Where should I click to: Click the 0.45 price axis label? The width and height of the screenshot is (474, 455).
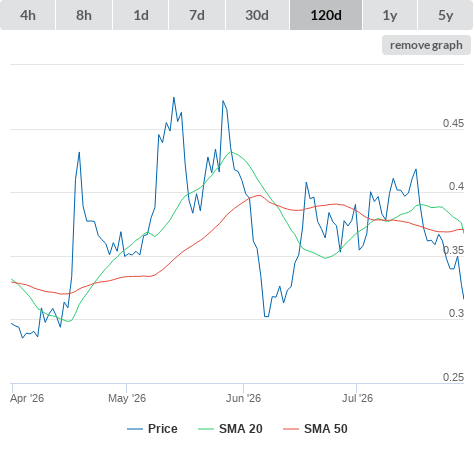[453, 123]
